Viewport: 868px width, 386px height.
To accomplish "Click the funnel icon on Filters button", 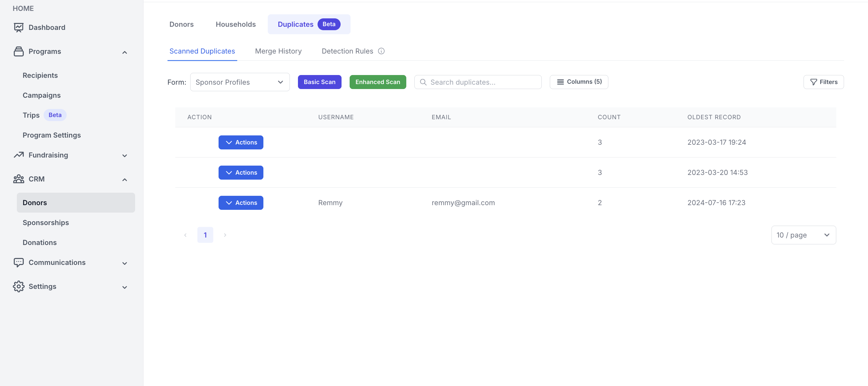I will (814, 82).
